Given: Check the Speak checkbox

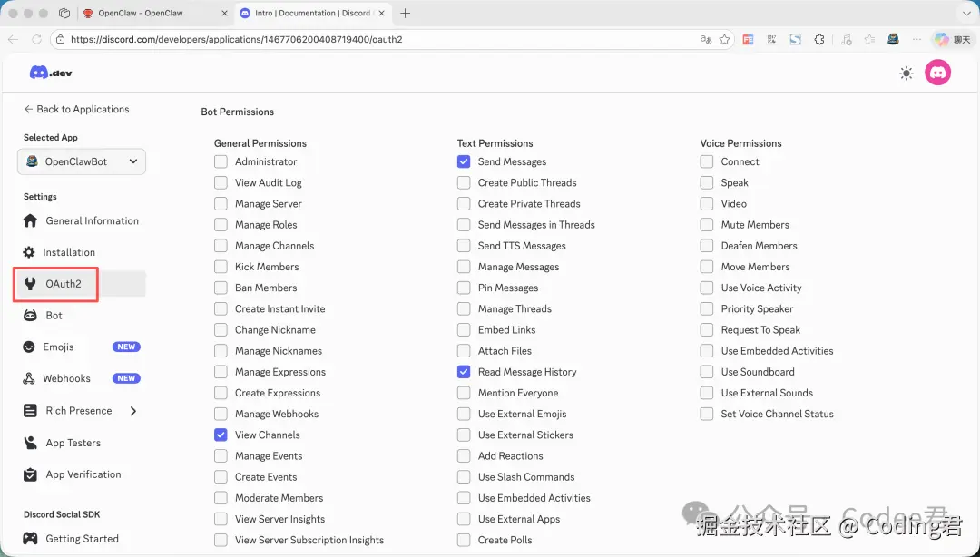Looking at the screenshot, I should click(707, 182).
